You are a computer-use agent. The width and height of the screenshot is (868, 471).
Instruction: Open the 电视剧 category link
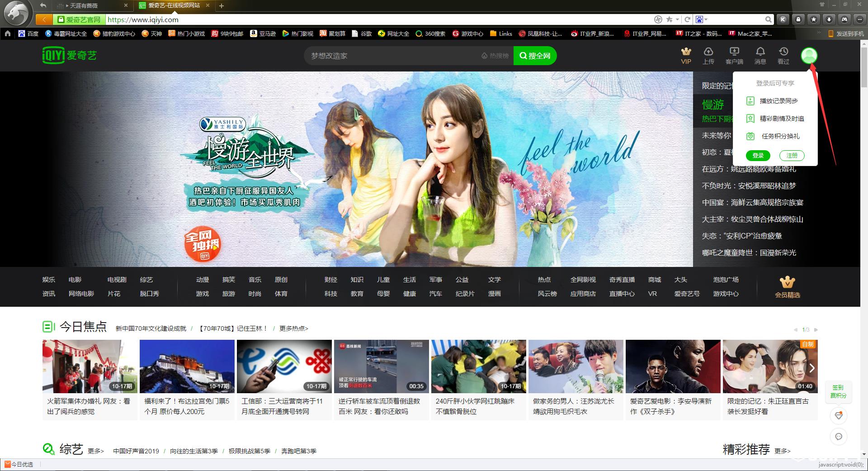pos(117,280)
